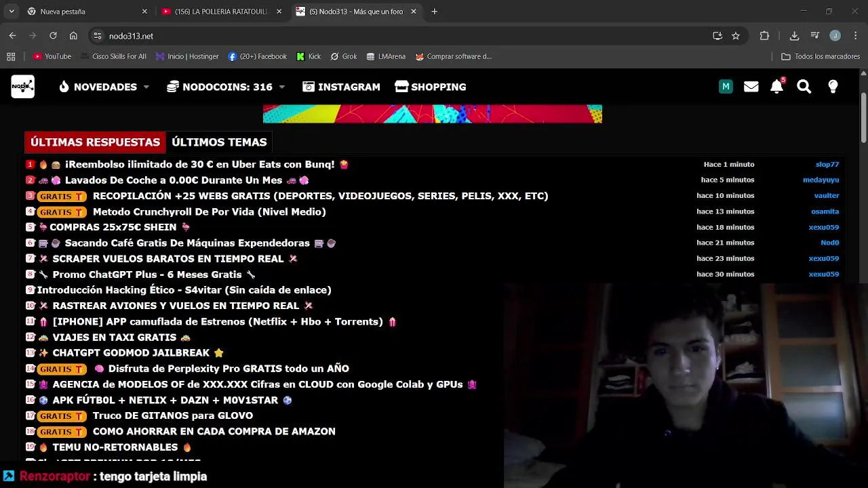Open the Kick bookmark

pyautogui.click(x=309, y=56)
